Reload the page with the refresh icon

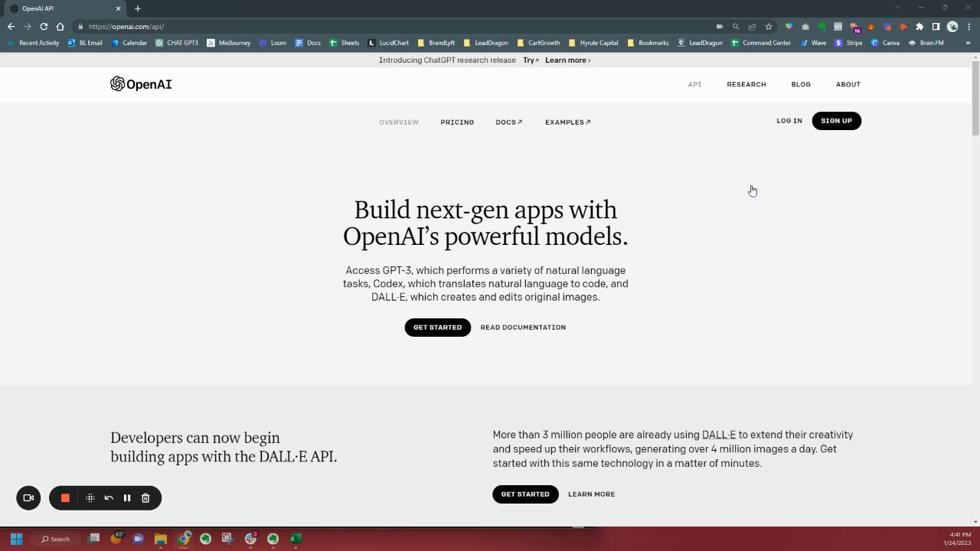[44, 26]
